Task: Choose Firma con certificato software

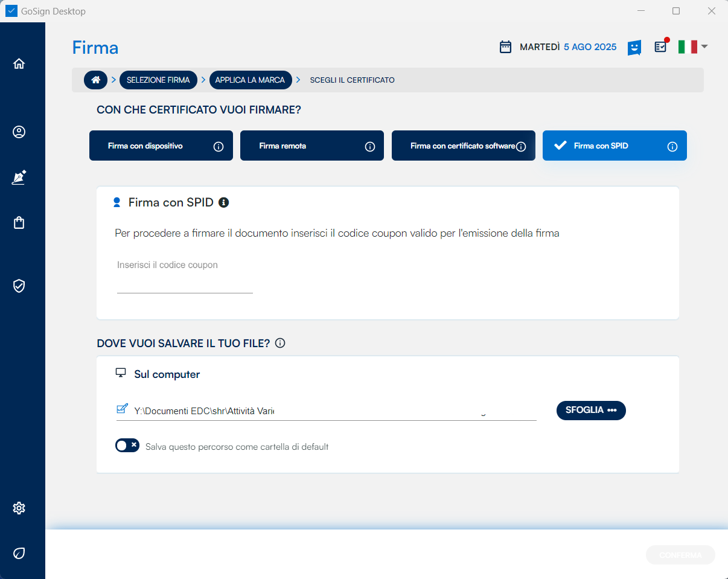Action: [462, 146]
